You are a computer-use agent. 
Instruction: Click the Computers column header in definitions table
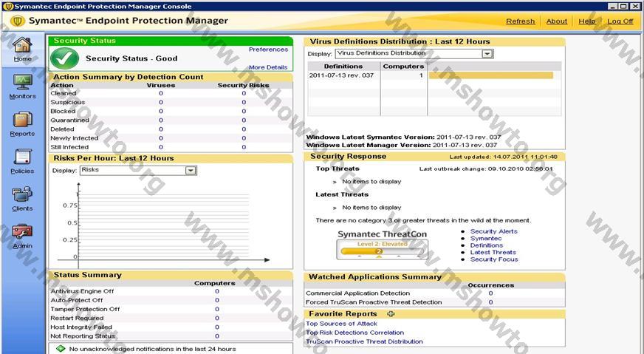[403, 67]
